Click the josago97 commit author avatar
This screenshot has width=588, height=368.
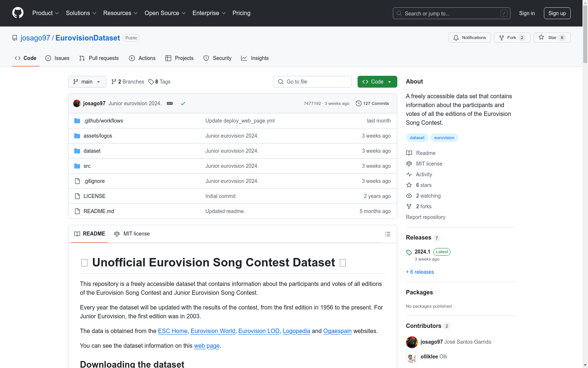click(x=77, y=103)
